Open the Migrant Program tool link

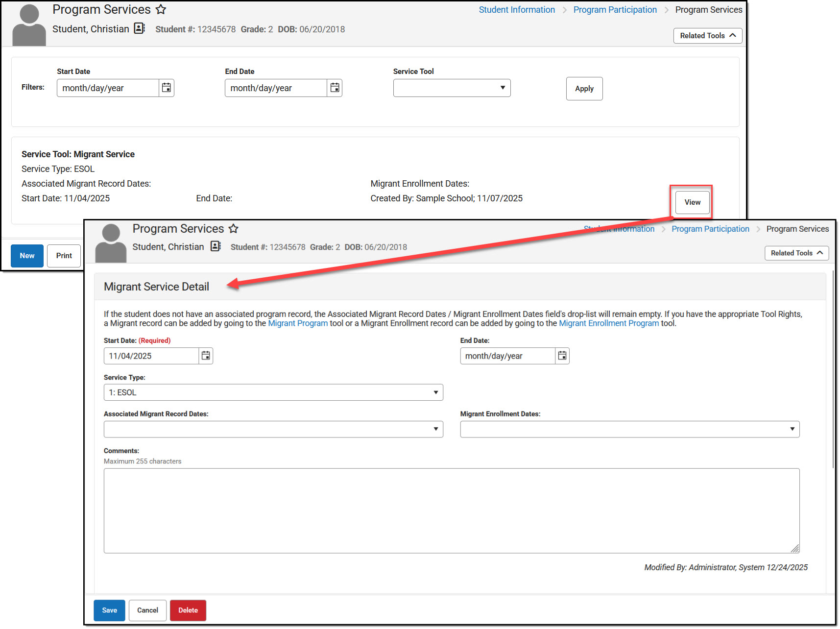[x=297, y=323]
